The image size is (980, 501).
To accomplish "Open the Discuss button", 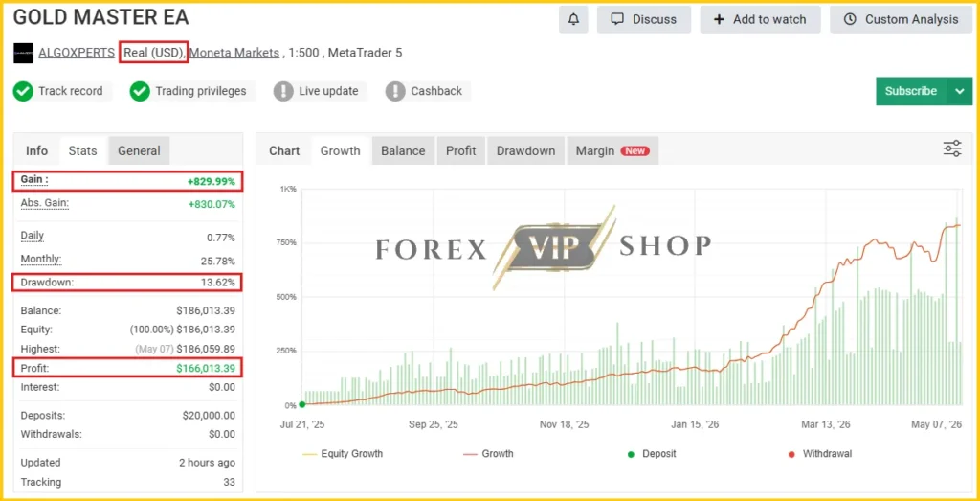I will tap(644, 19).
